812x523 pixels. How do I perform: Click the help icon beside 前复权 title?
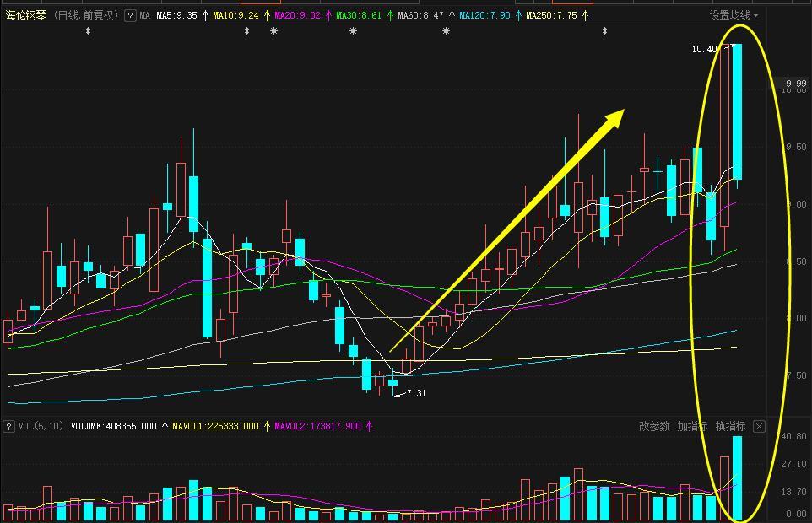coord(131,16)
